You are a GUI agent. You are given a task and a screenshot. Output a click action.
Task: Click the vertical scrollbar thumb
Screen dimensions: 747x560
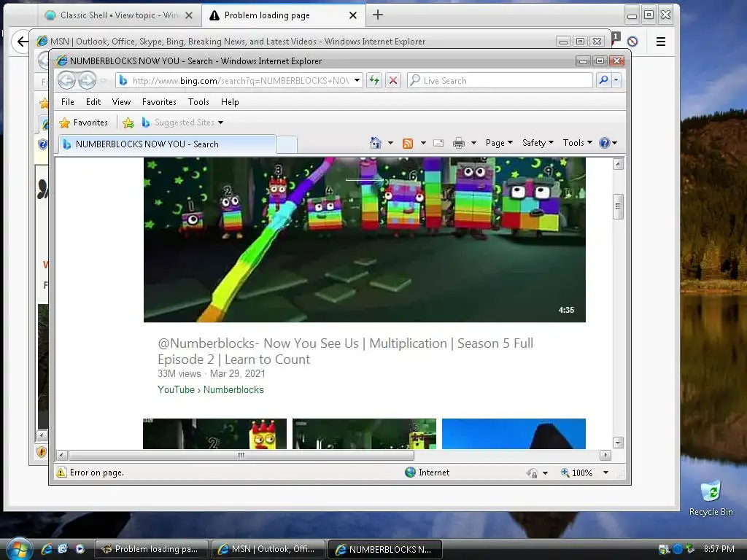(618, 206)
